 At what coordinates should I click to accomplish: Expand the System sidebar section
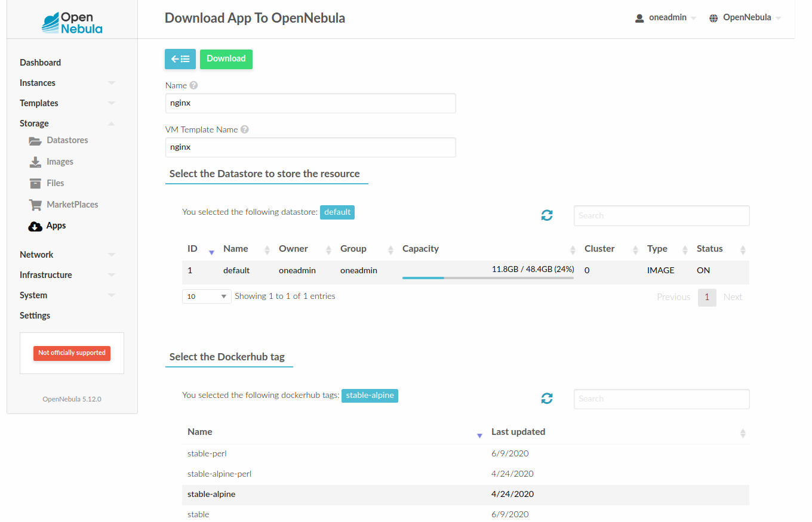tap(112, 295)
